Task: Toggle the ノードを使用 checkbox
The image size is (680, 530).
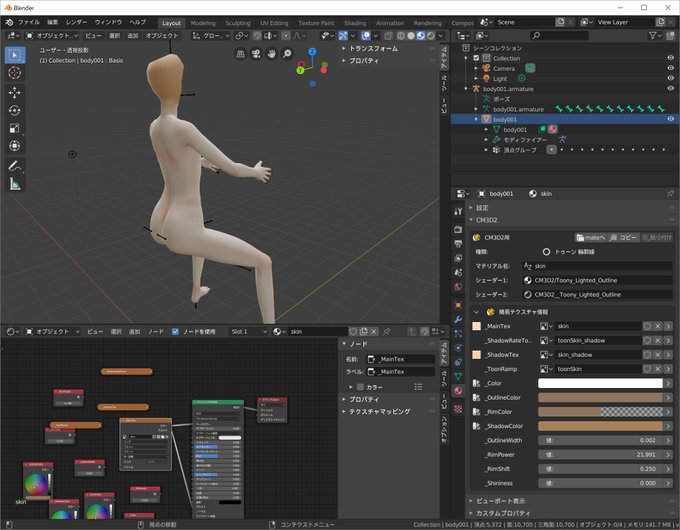Action: tap(176, 331)
